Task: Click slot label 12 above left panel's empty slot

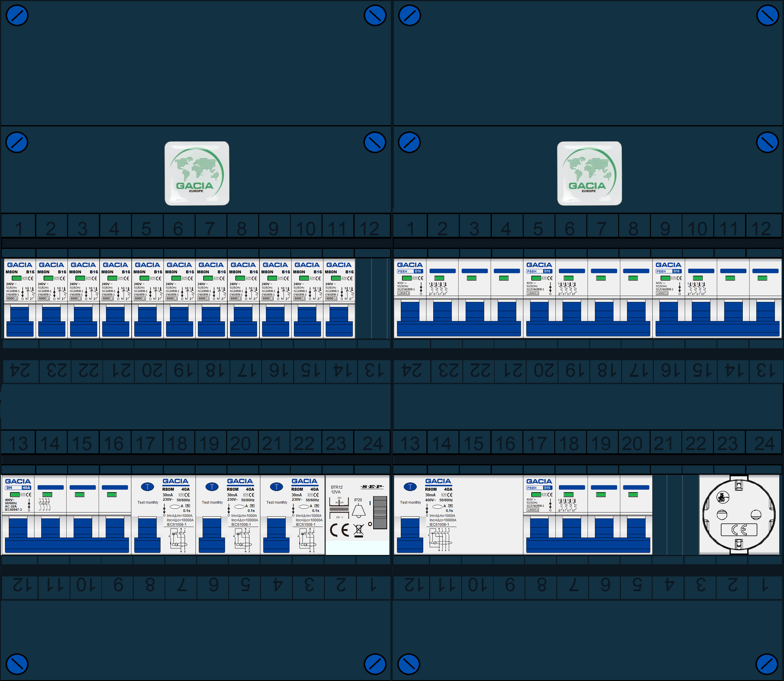Action: click(x=369, y=228)
